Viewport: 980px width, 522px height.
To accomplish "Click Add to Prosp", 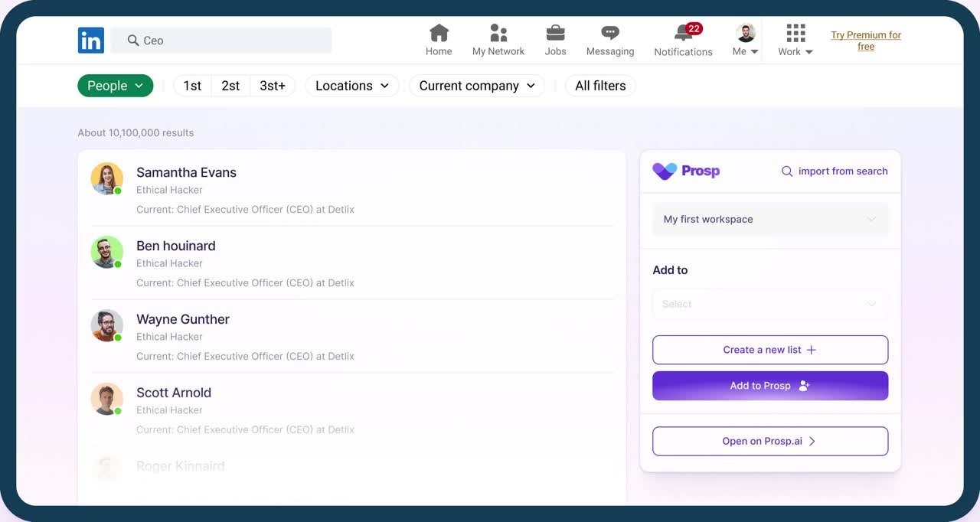I will click(x=769, y=386).
